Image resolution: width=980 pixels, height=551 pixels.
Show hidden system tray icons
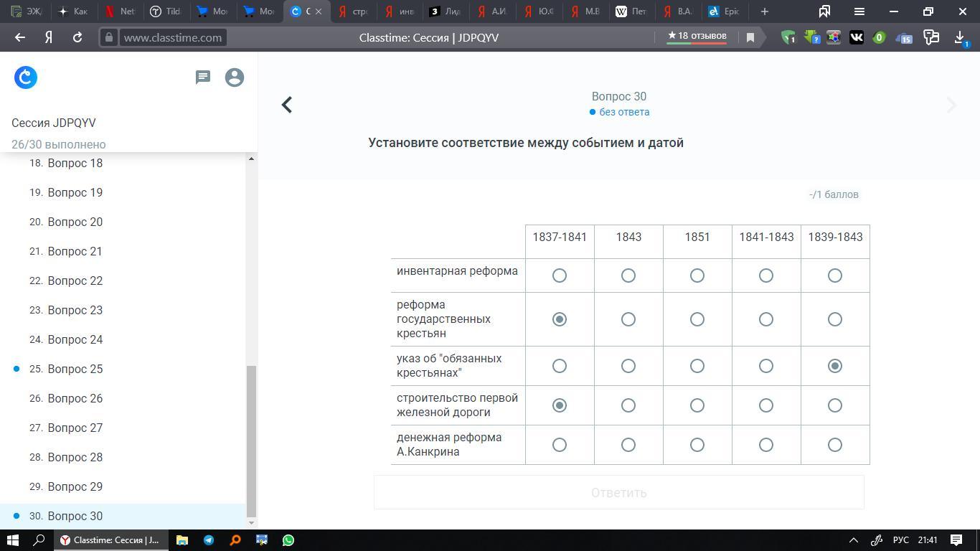coord(854,540)
